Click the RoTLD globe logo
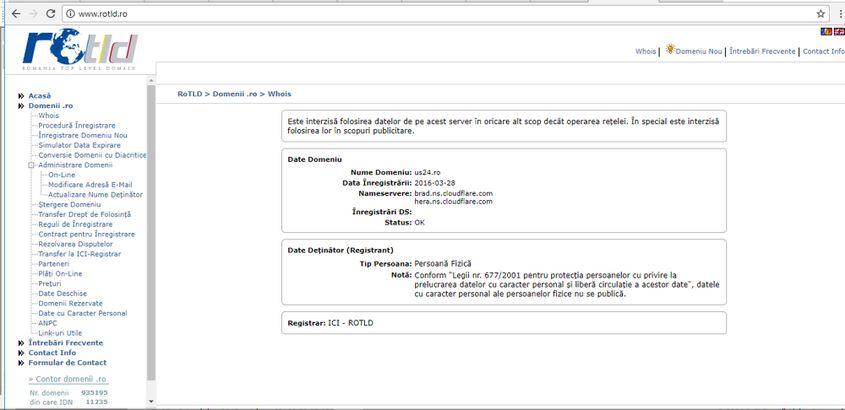845x410 pixels. (x=78, y=52)
